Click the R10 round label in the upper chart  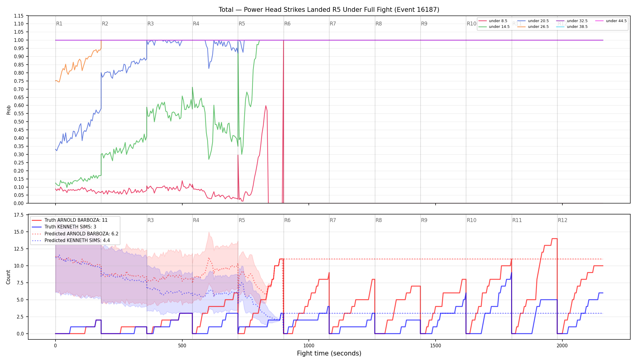click(471, 24)
